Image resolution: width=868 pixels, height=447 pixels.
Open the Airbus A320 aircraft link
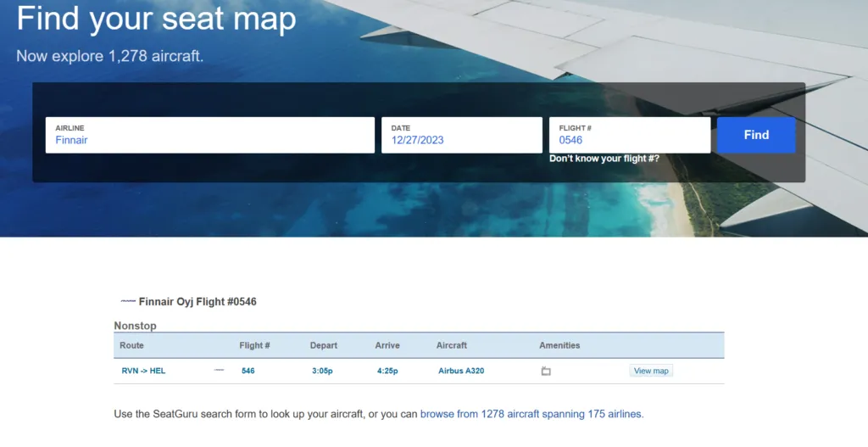461,371
